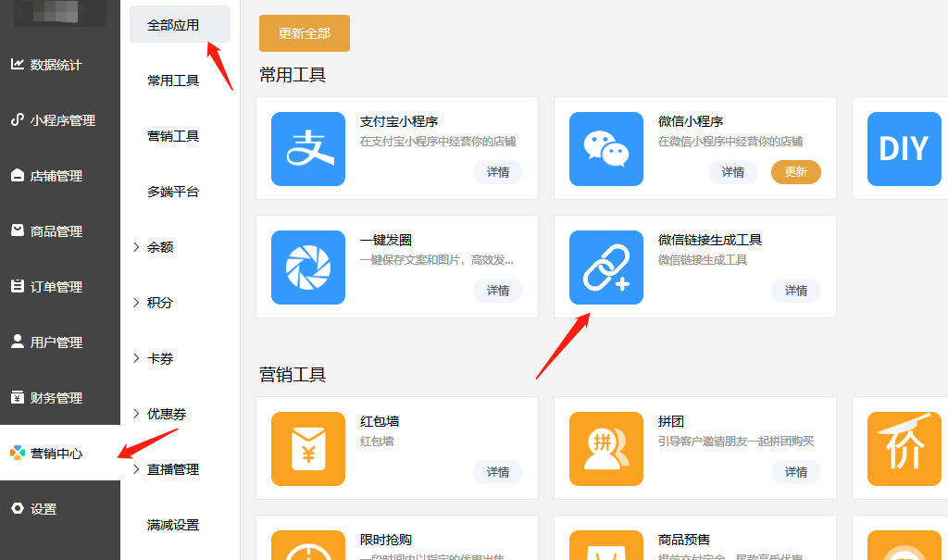Open the 满减设置 submenu item
948x560 pixels.
173,525
